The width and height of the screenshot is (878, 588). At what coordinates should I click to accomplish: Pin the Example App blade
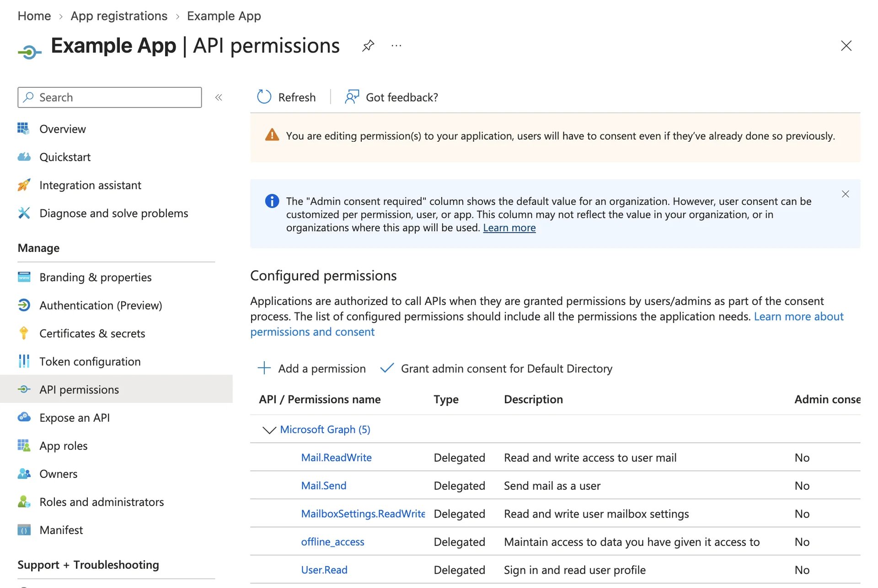click(368, 46)
